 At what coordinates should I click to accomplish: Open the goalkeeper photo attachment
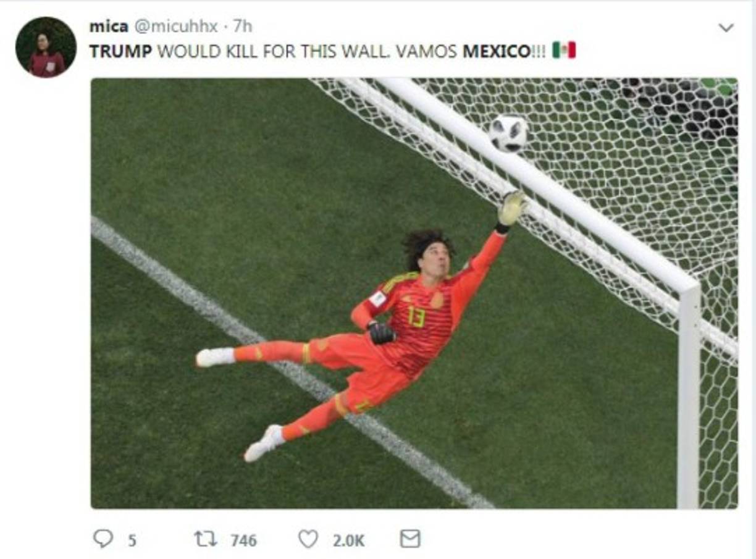click(414, 293)
